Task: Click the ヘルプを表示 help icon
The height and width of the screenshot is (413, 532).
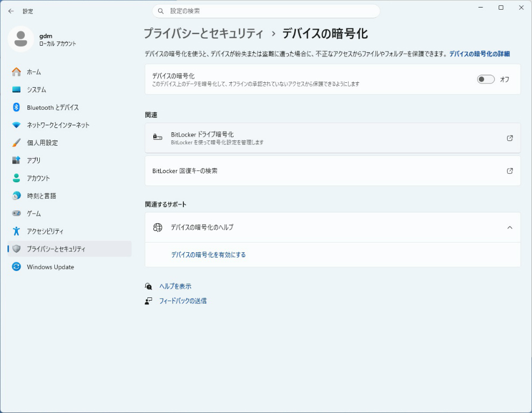Action: 148,287
